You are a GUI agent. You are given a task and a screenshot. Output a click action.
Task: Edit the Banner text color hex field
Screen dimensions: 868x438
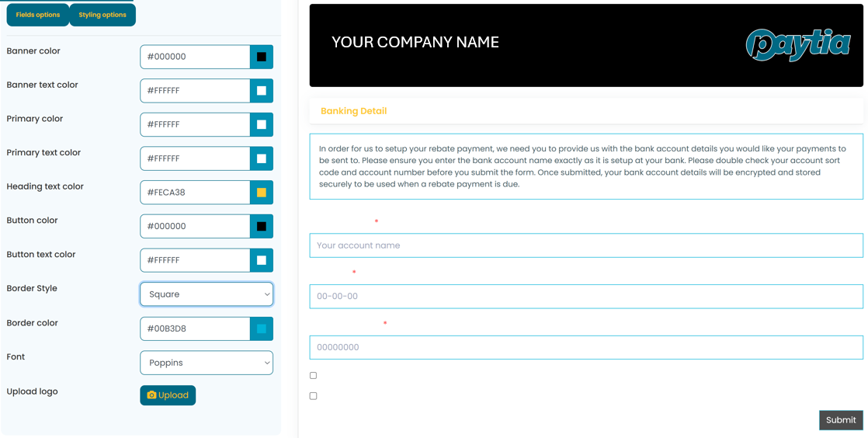(196, 90)
